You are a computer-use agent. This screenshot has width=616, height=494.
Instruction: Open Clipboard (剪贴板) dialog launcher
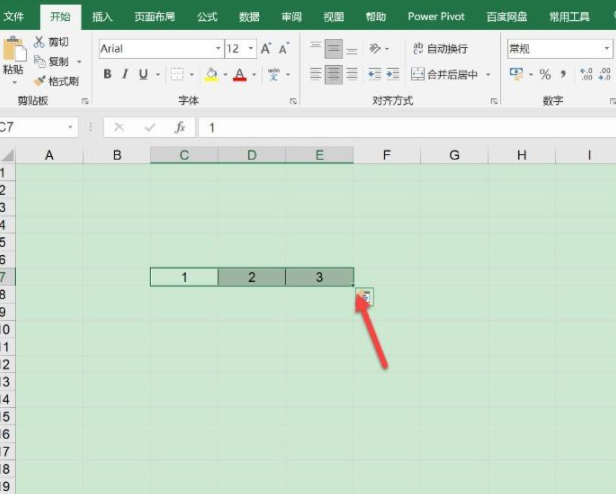click(x=85, y=101)
